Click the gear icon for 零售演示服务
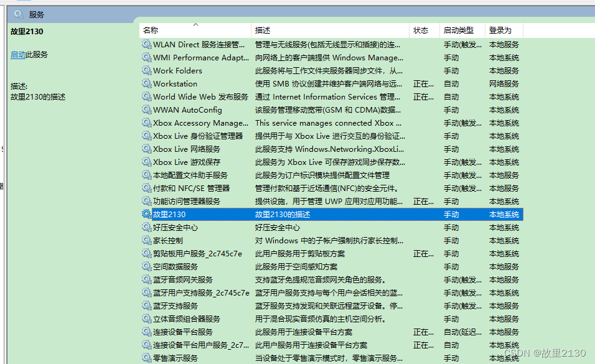Viewport: 595px width, 364px height. 147,358
